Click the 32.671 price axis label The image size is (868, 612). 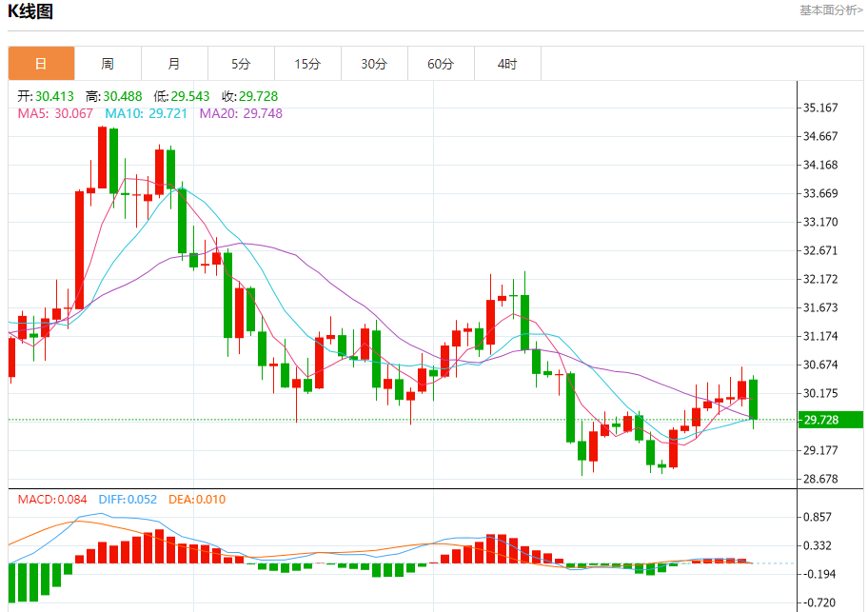tap(820, 250)
